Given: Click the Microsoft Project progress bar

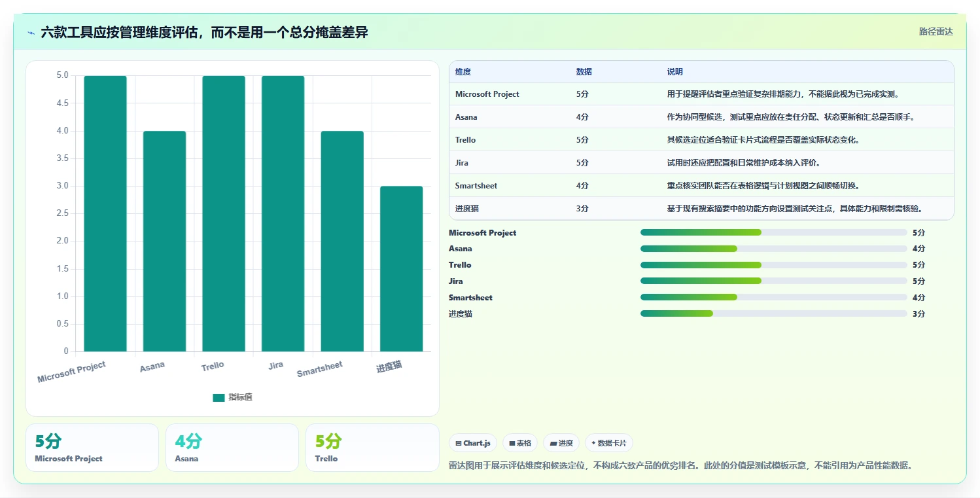Looking at the screenshot, I should [774, 232].
